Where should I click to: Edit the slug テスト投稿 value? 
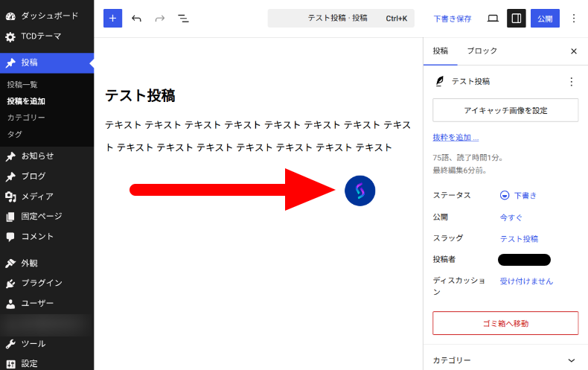point(519,239)
